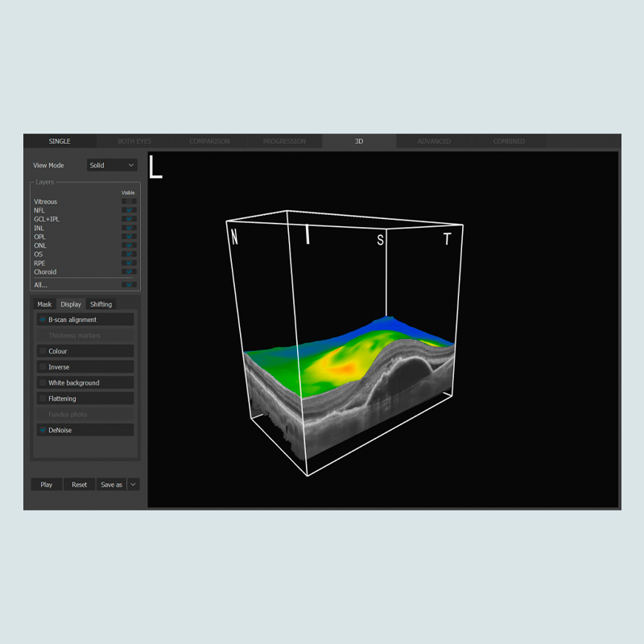Toggle Choroid layer visibility
The image size is (644, 644).
pyautogui.click(x=129, y=272)
